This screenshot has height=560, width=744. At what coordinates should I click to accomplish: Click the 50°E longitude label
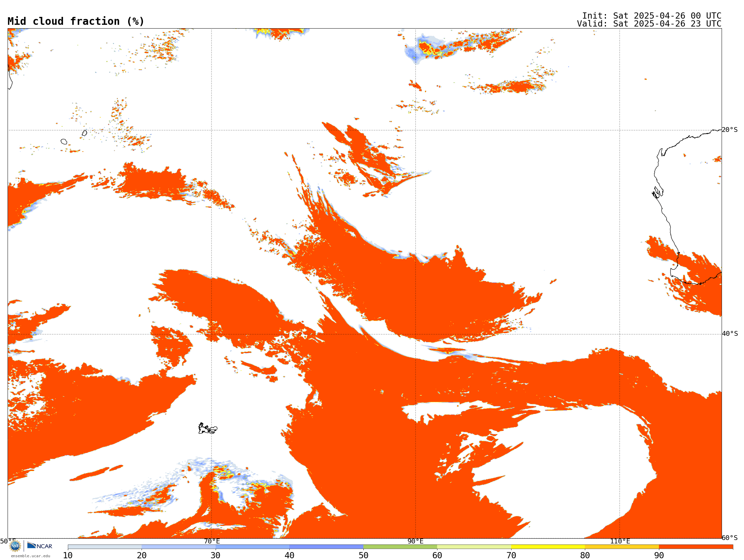pos(8,541)
